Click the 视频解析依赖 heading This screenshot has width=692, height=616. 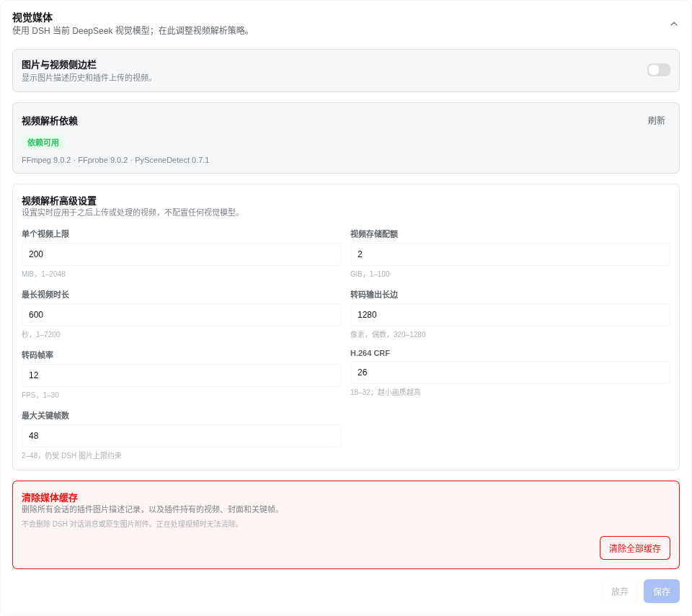(x=50, y=121)
